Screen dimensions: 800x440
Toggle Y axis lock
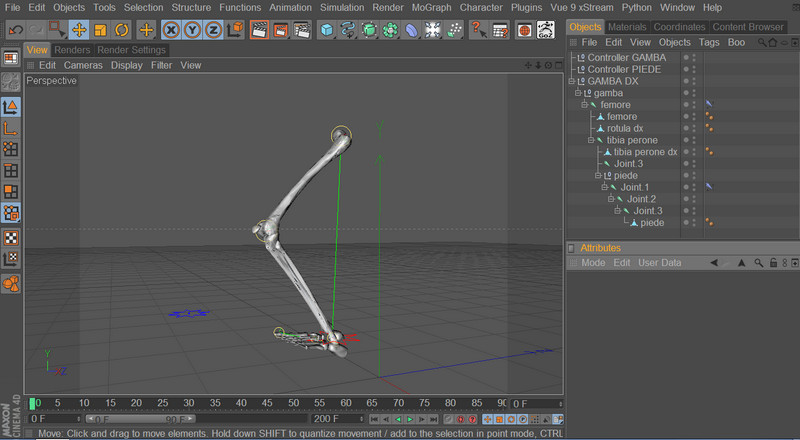(x=192, y=30)
